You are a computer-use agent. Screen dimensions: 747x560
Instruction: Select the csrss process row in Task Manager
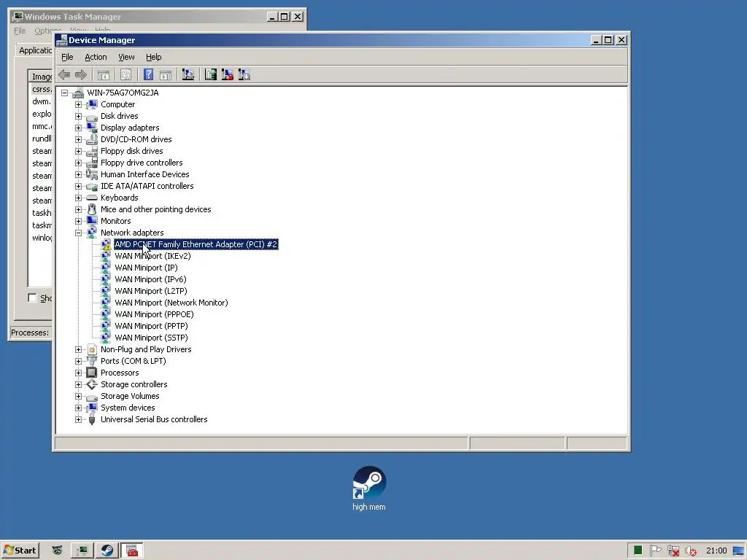pos(41,89)
